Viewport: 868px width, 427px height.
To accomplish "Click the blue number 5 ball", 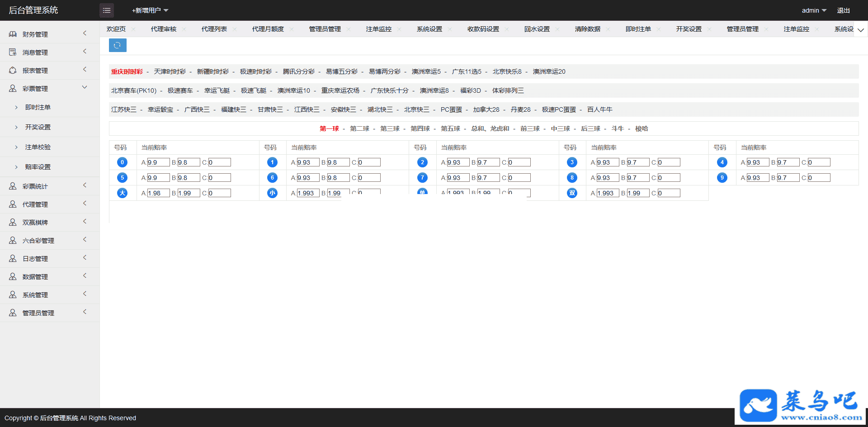I will pyautogui.click(x=122, y=178).
